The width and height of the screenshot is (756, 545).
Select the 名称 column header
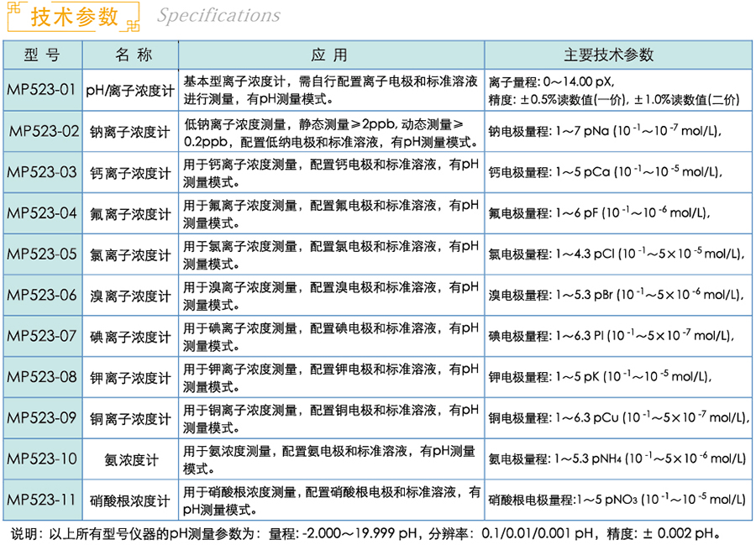point(130,55)
